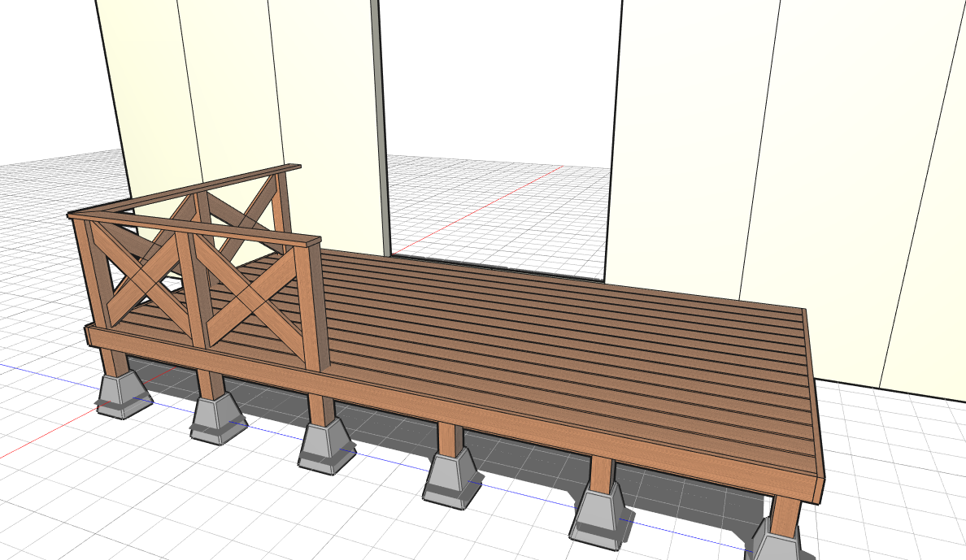Select the top handrail cap of railing
The width and height of the screenshot is (966, 560).
[194, 228]
